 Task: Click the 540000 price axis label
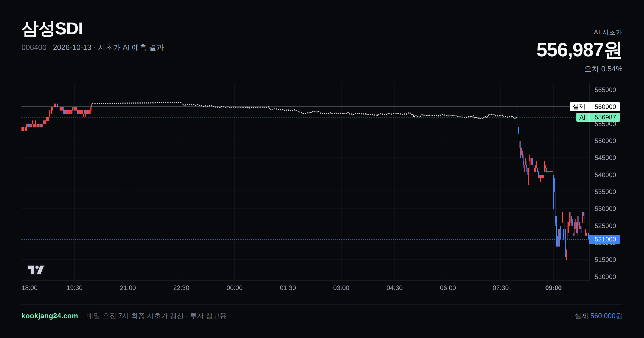[x=605, y=175]
